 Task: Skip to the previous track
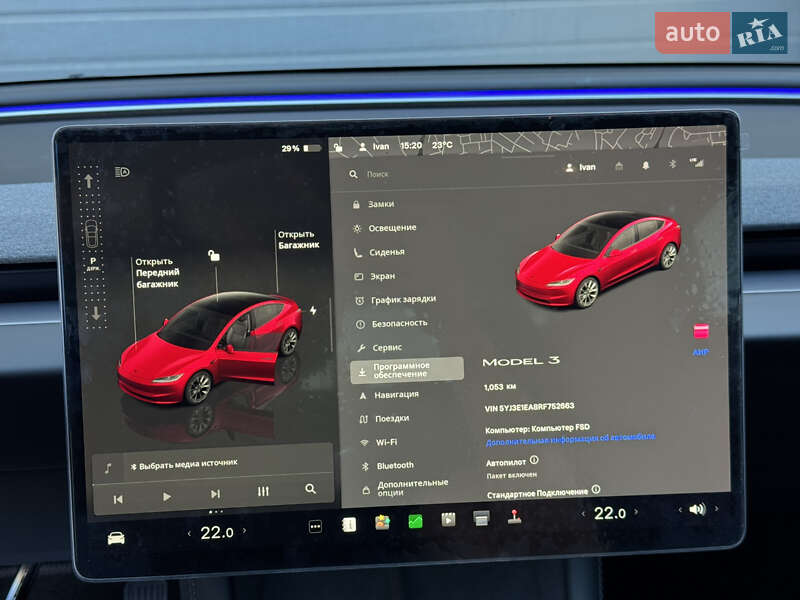[118, 499]
